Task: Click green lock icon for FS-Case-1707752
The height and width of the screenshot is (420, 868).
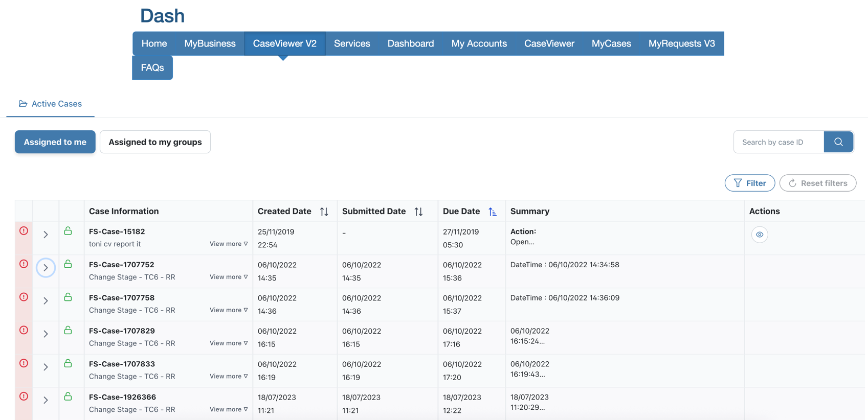Action: [68, 264]
